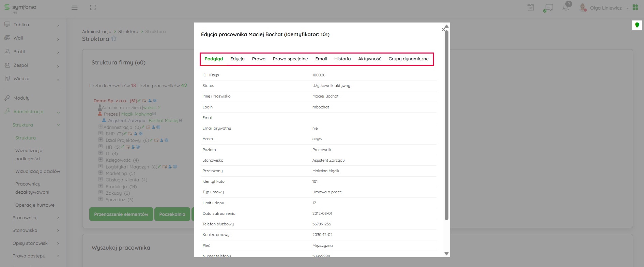
Task: Select the Grupy dynamiczne tab
Action: [x=408, y=59]
